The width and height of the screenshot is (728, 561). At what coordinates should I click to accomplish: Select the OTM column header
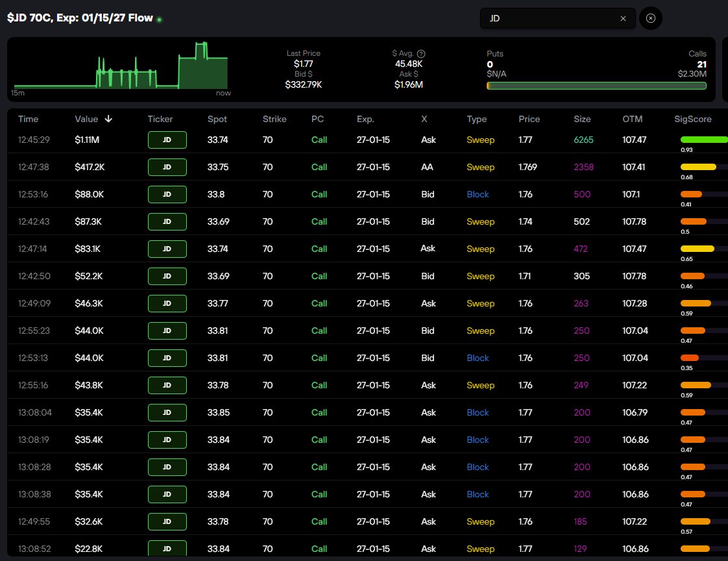632,119
